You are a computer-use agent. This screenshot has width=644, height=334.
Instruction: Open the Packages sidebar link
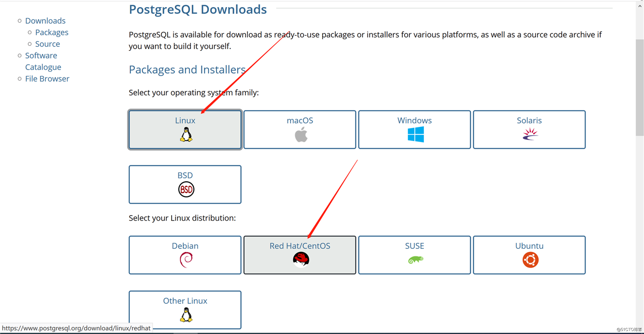[52, 32]
